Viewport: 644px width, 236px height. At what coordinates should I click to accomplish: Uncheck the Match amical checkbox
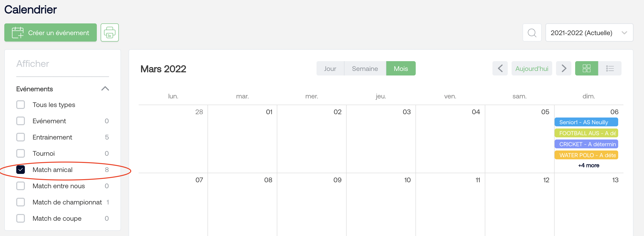[x=21, y=170]
